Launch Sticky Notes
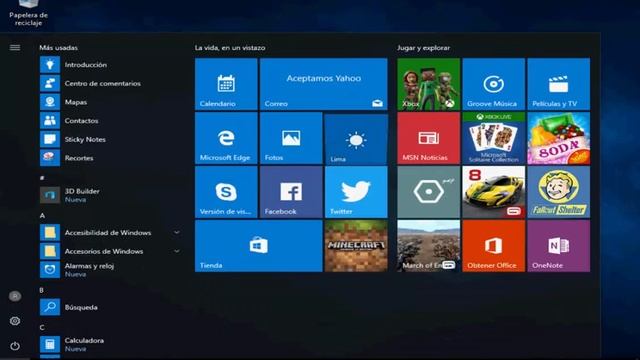This screenshot has height=360, width=640. tap(110, 139)
